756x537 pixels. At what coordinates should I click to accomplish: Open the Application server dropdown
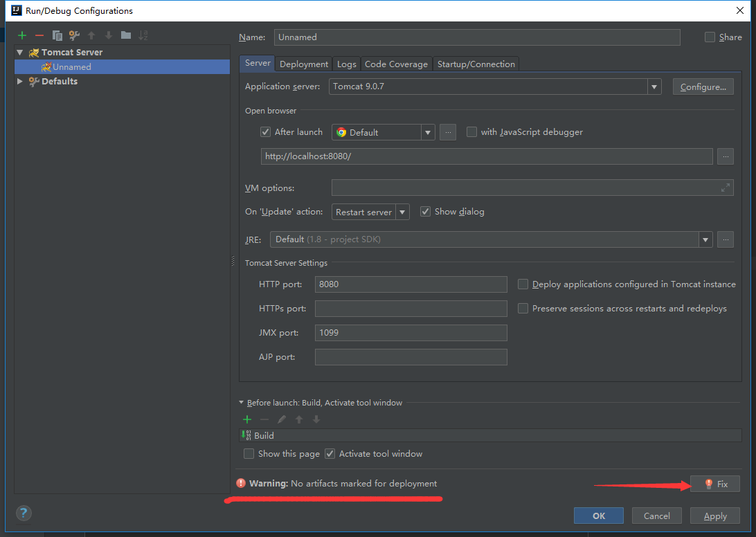(654, 87)
